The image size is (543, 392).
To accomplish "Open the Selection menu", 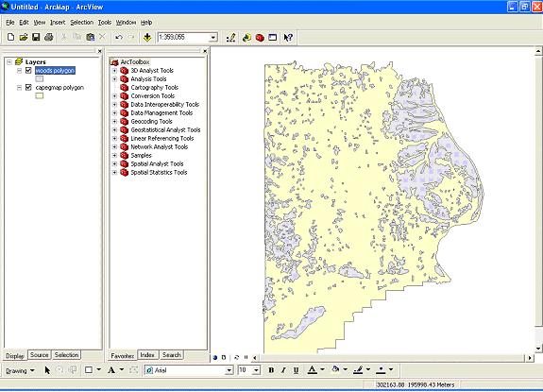I will click(82, 22).
